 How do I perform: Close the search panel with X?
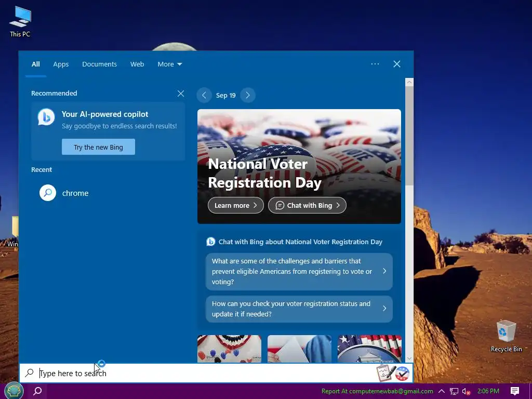click(396, 64)
